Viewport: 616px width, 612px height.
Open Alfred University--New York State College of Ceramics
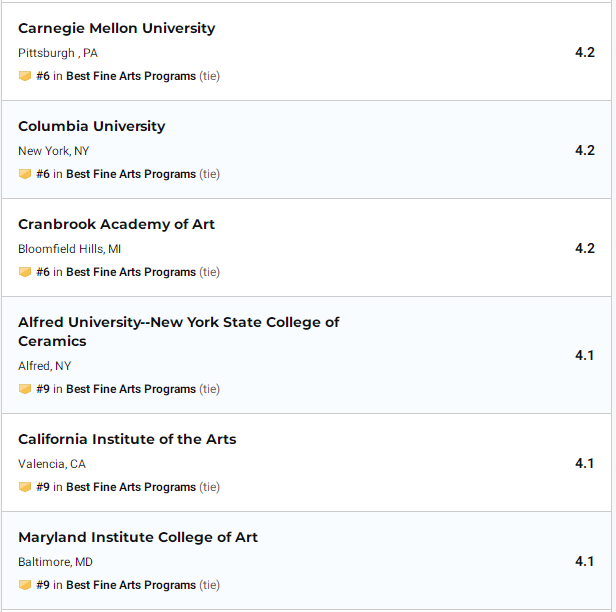(179, 332)
